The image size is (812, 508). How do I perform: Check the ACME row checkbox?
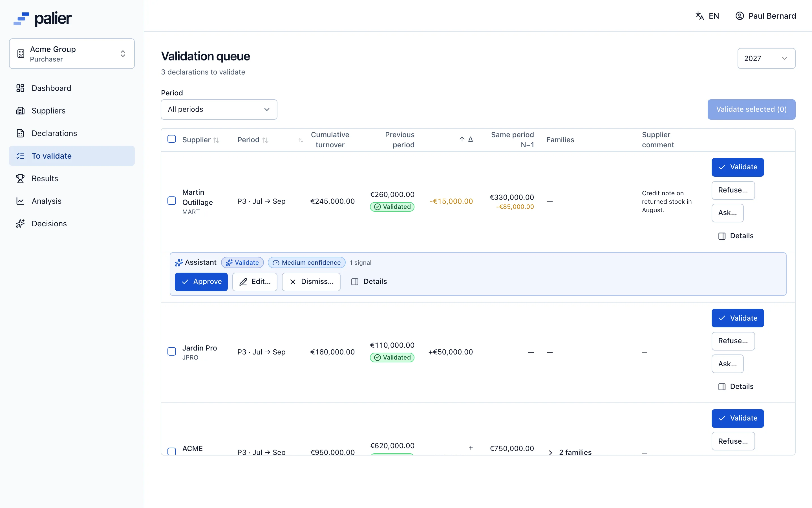tap(172, 451)
